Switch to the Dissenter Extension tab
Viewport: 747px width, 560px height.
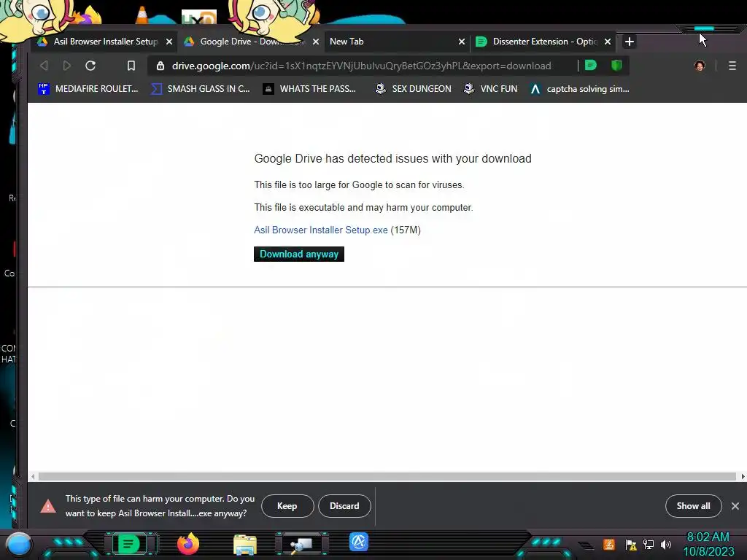coord(543,42)
